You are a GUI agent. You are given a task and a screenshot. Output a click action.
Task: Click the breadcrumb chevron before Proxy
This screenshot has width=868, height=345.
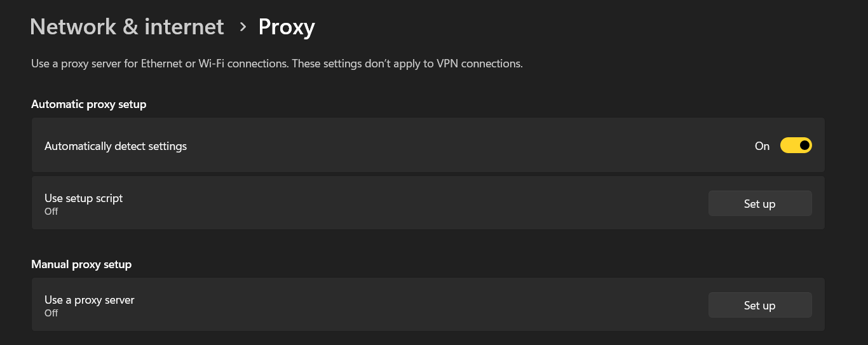242,27
